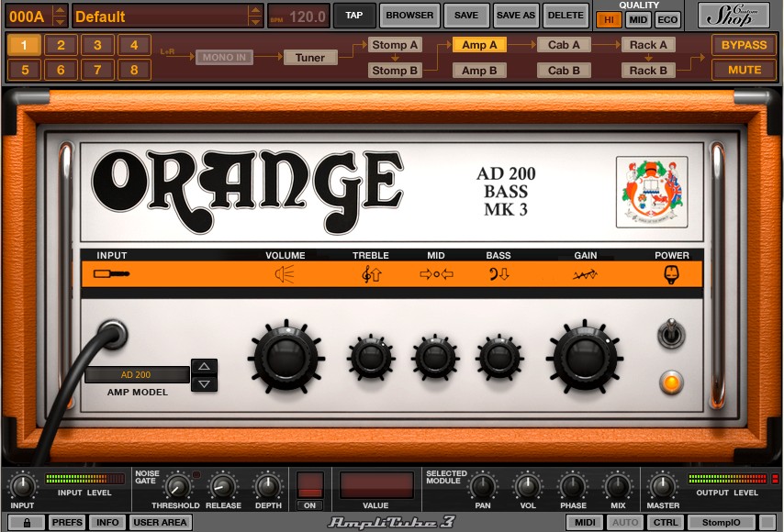Click the orange power indicator lamp
Image resolution: width=784 pixels, height=532 pixels.
[x=671, y=382]
